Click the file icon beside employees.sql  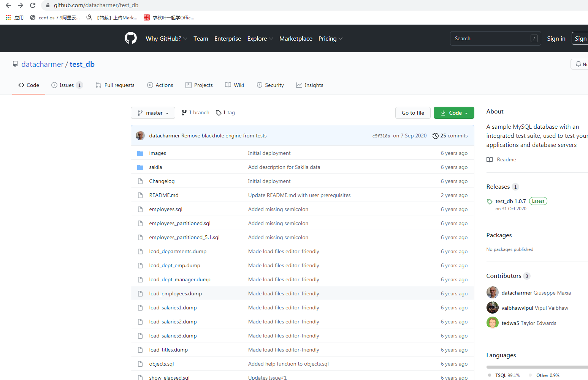[140, 210]
